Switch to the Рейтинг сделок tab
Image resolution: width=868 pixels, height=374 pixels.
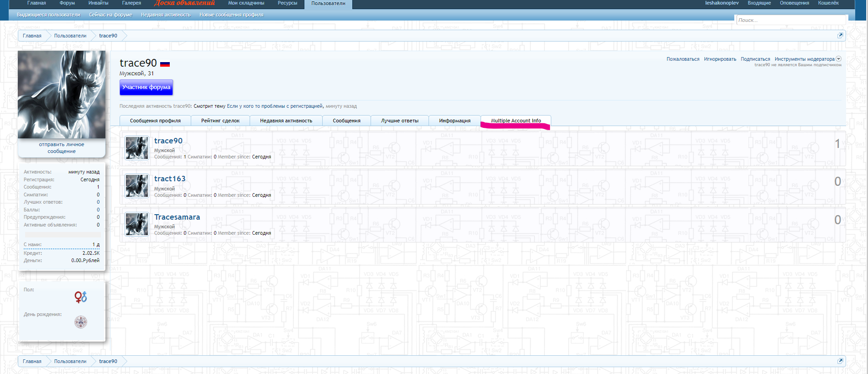pos(220,121)
